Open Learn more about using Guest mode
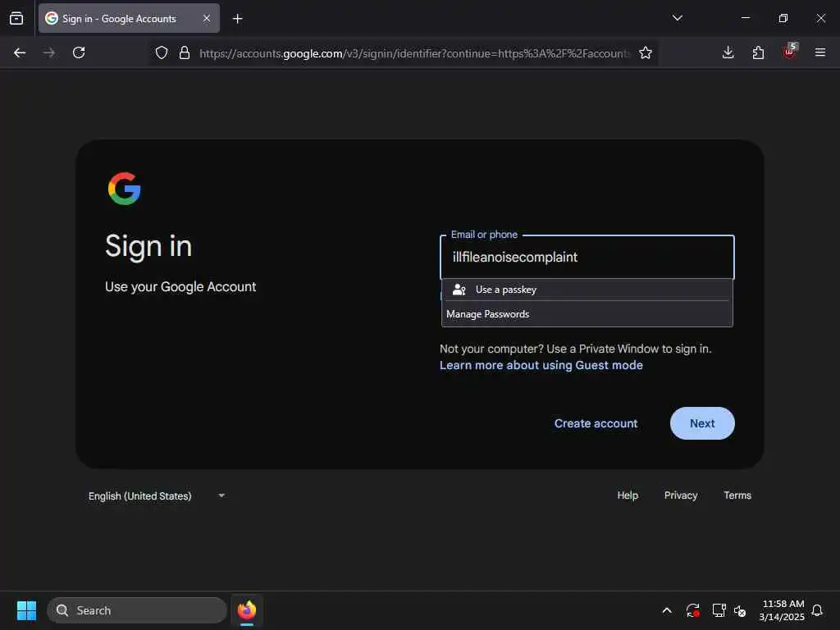Image resolution: width=840 pixels, height=630 pixels. pyautogui.click(x=541, y=365)
